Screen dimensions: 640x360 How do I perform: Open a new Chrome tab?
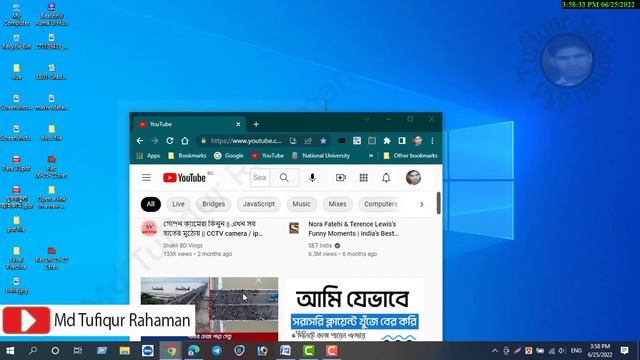256,124
